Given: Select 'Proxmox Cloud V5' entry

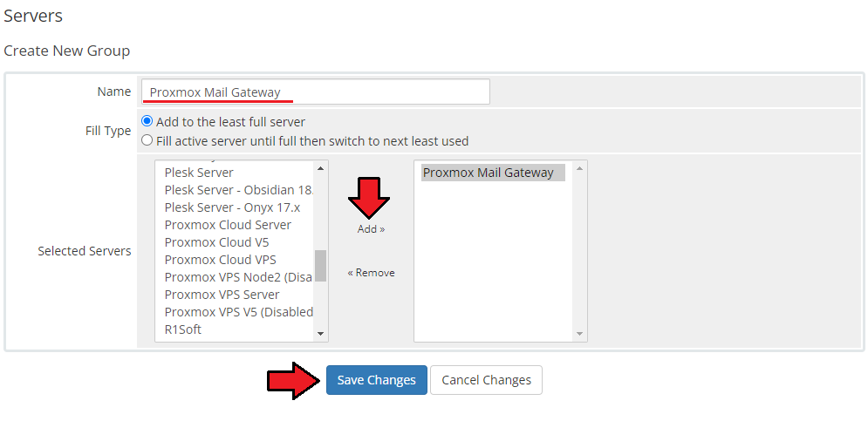Looking at the screenshot, I should (235, 242).
